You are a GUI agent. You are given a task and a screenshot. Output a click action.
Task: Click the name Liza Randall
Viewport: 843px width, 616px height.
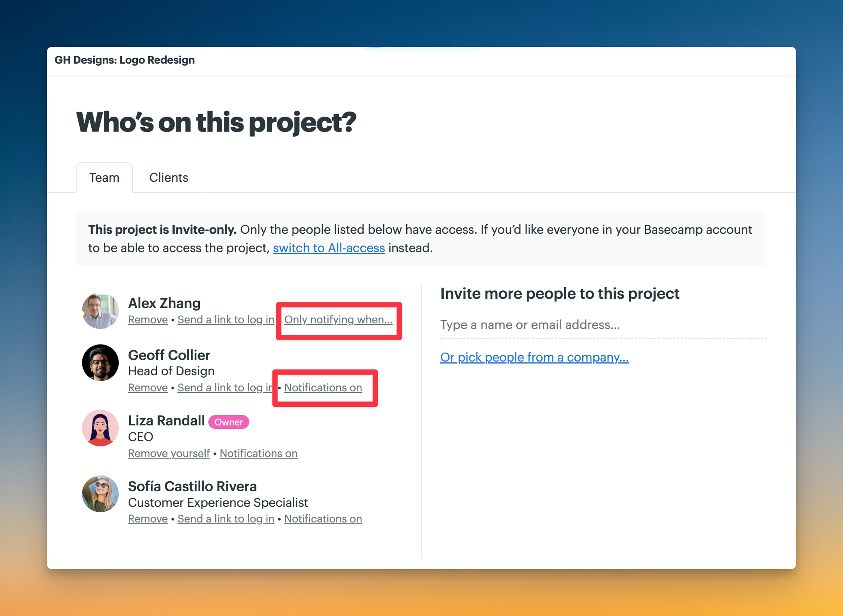click(166, 421)
